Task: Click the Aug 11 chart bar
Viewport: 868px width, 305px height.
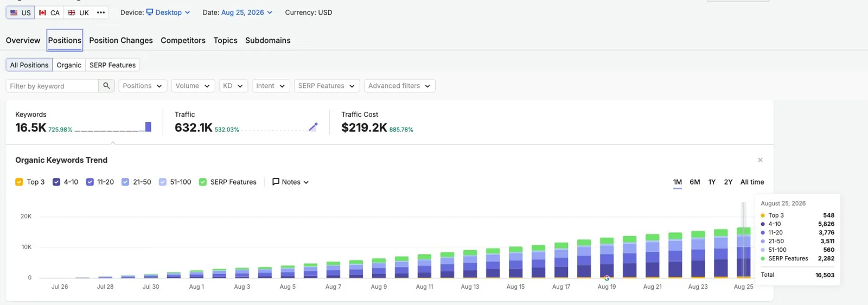Action: (424, 266)
